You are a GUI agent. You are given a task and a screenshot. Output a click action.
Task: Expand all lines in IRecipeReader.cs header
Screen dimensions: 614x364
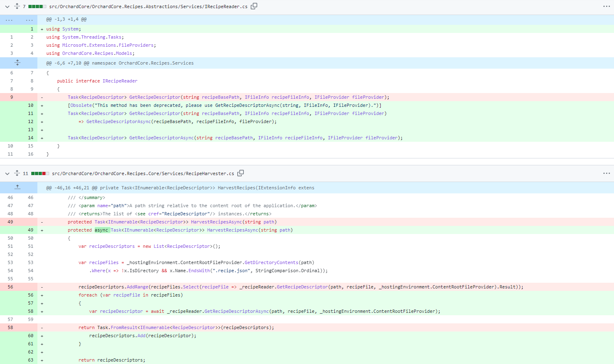[17, 6]
